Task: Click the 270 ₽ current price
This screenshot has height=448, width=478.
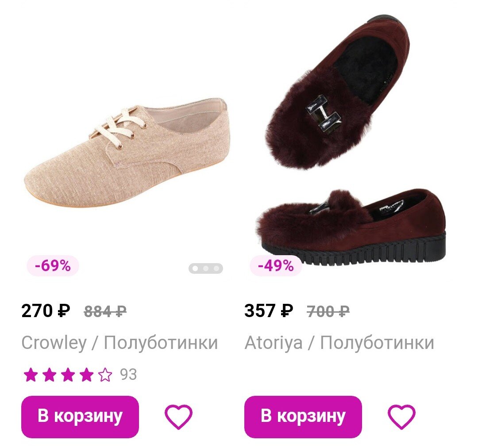Action: (x=46, y=311)
